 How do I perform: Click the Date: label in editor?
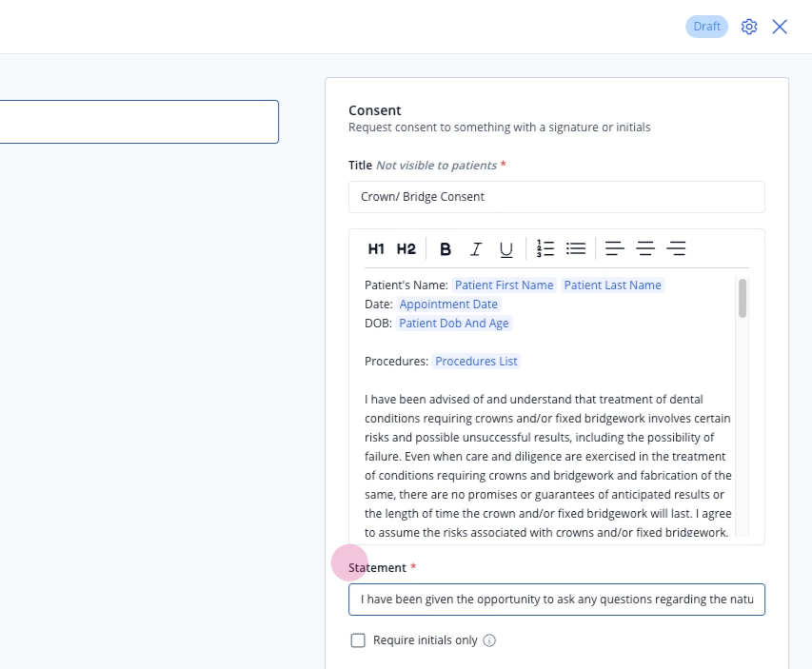[379, 305]
